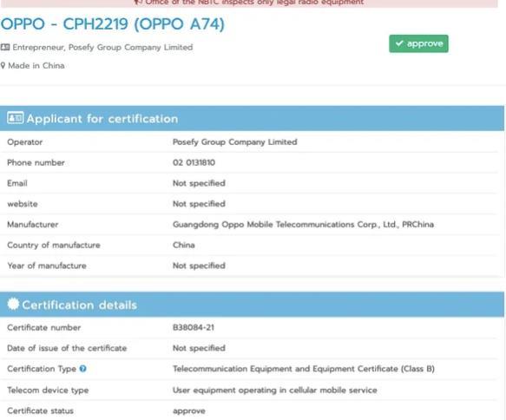The height and width of the screenshot is (420, 506).
Task: Select the Operator label
Action: 25,142
